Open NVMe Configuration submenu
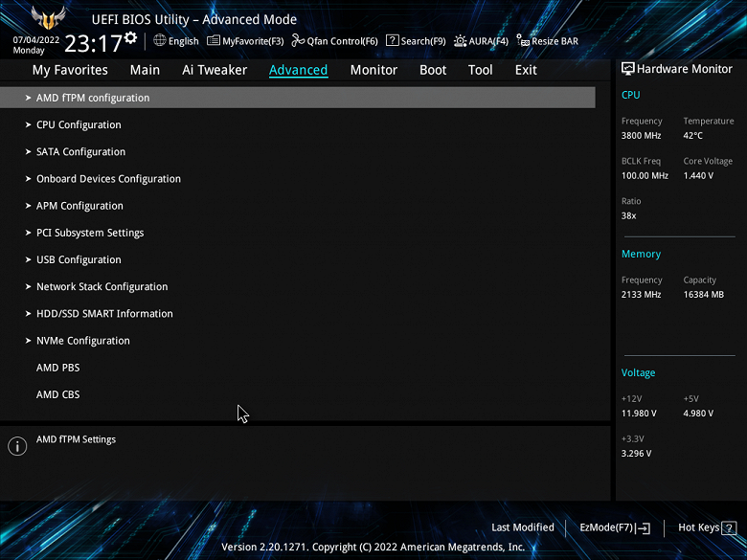The width and height of the screenshot is (747, 560). [x=83, y=341]
